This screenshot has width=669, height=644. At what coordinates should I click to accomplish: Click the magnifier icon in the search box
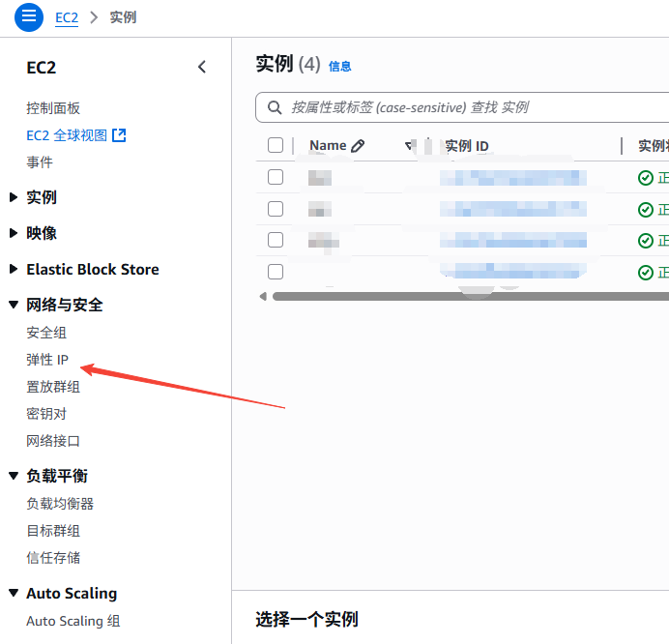(x=275, y=107)
